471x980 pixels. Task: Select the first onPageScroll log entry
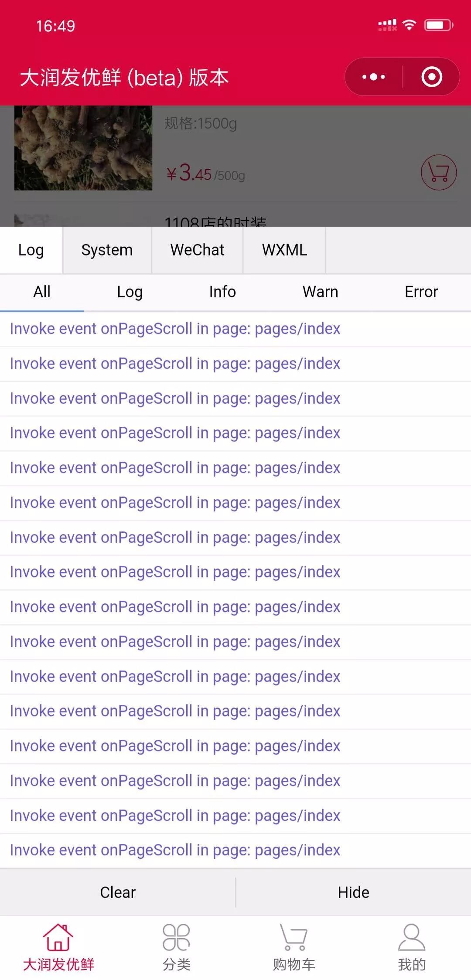(235, 329)
